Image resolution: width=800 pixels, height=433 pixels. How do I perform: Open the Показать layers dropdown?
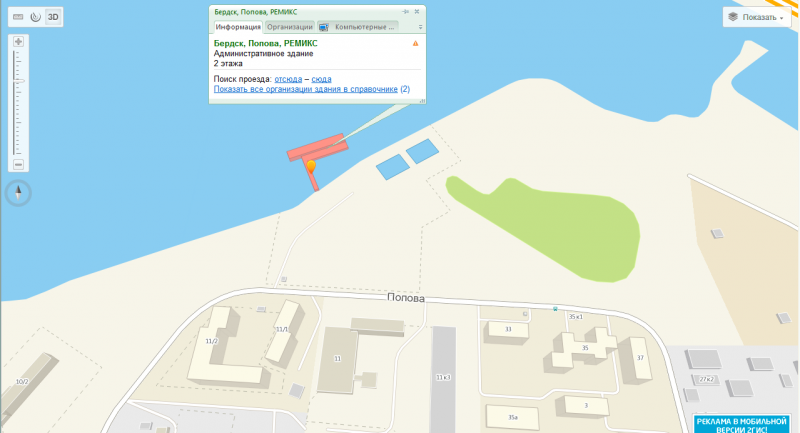click(x=756, y=17)
